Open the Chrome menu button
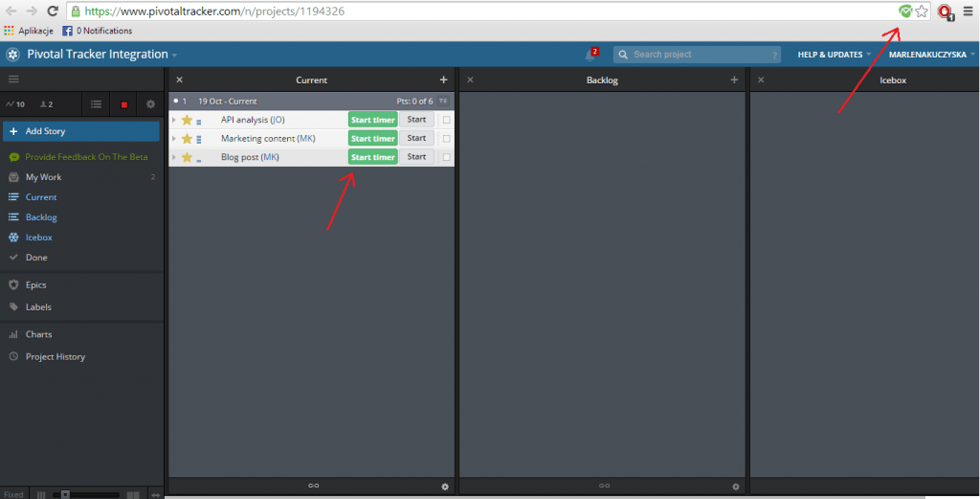The height and width of the screenshot is (499, 980). coord(969,11)
